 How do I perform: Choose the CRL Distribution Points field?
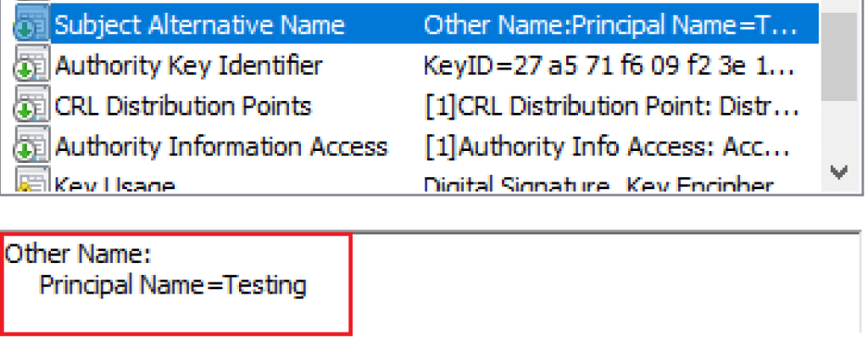point(183,106)
